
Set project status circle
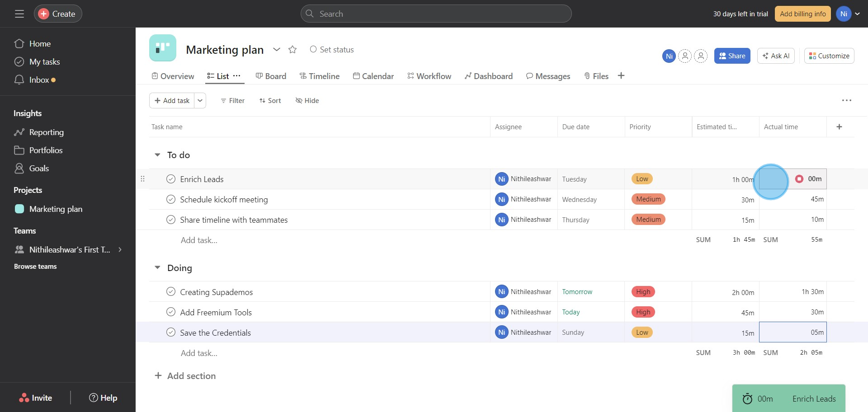313,49
